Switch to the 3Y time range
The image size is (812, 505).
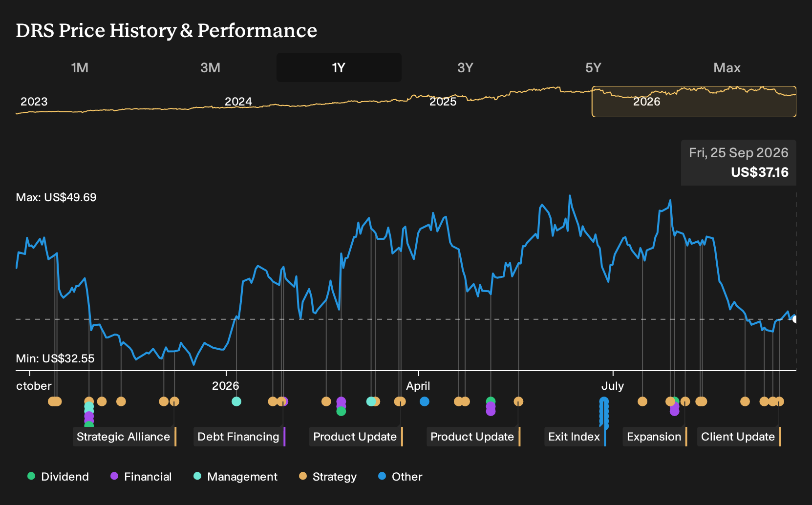[x=465, y=67]
